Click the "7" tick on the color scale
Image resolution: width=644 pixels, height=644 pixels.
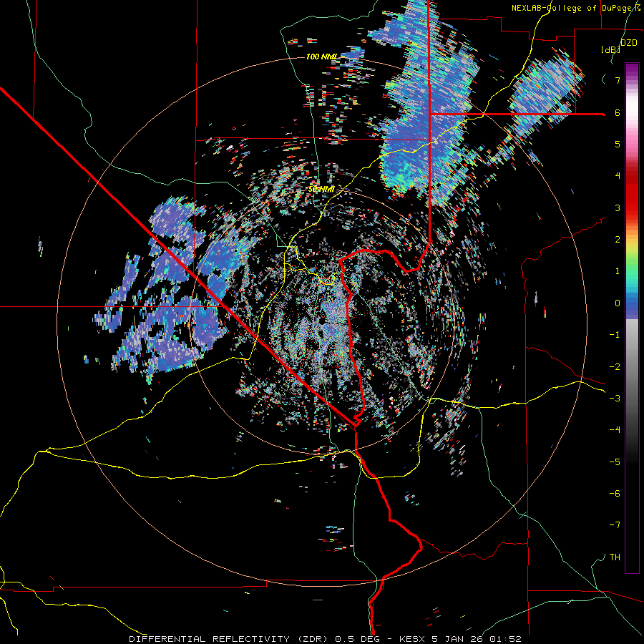tap(618, 80)
